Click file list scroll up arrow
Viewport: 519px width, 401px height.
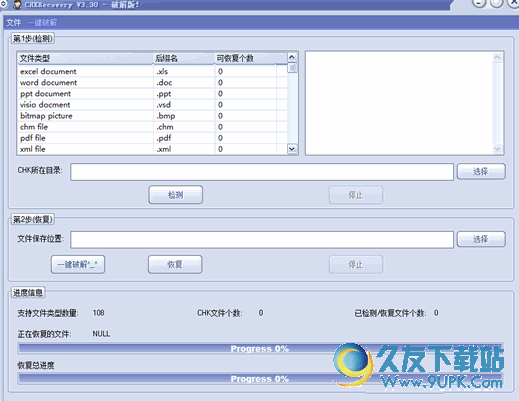292,57
